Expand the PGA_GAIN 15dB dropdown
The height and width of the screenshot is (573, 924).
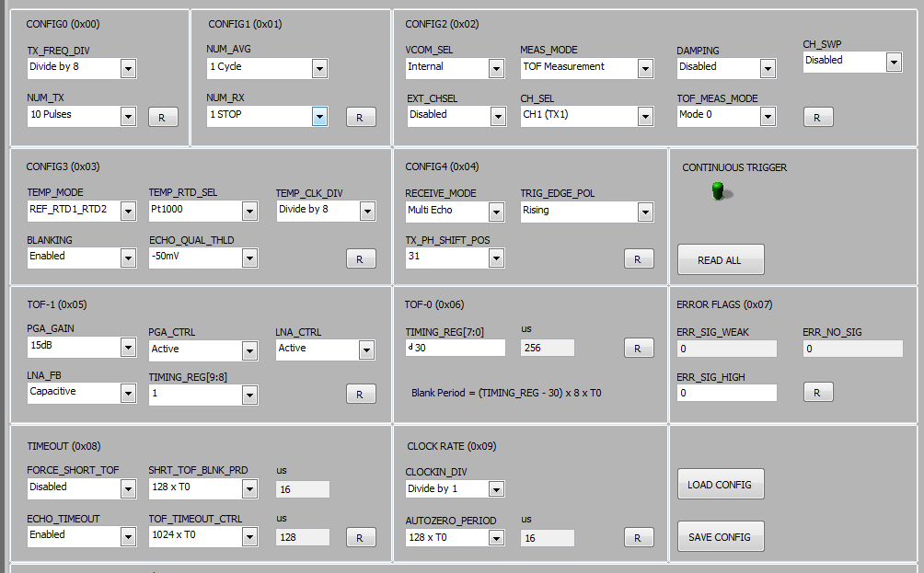tap(127, 347)
